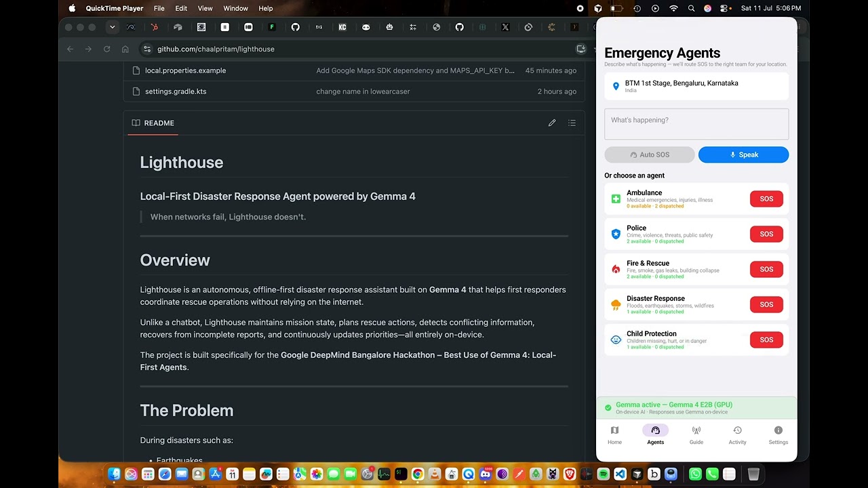The image size is (868, 488).
Task: Click the browser forward arrow
Action: [88, 49]
